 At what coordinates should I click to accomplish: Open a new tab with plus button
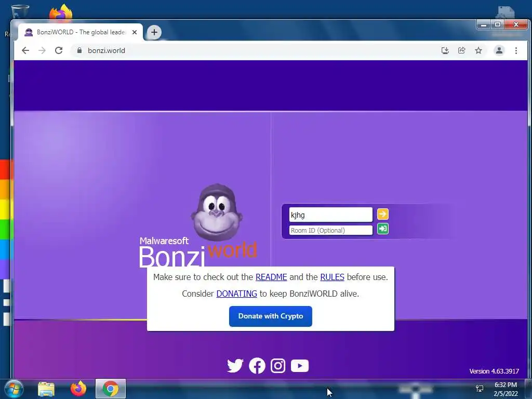[x=154, y=32]
